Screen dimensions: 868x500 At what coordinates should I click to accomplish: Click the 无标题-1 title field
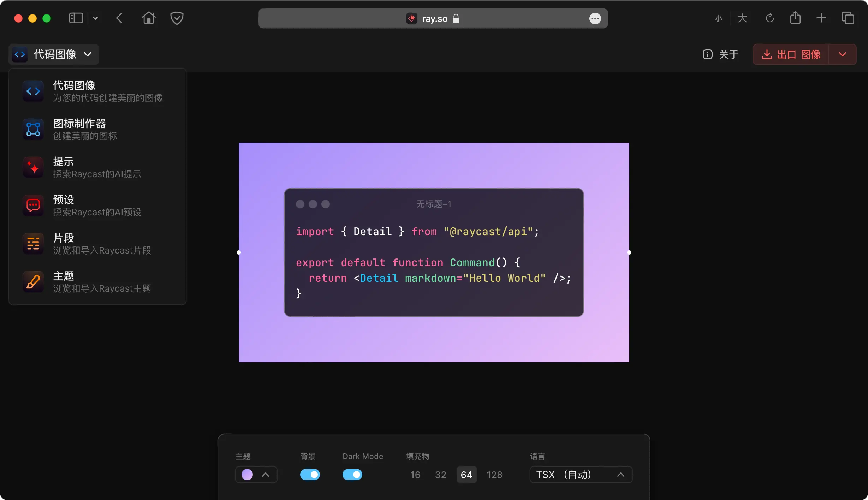434,204
